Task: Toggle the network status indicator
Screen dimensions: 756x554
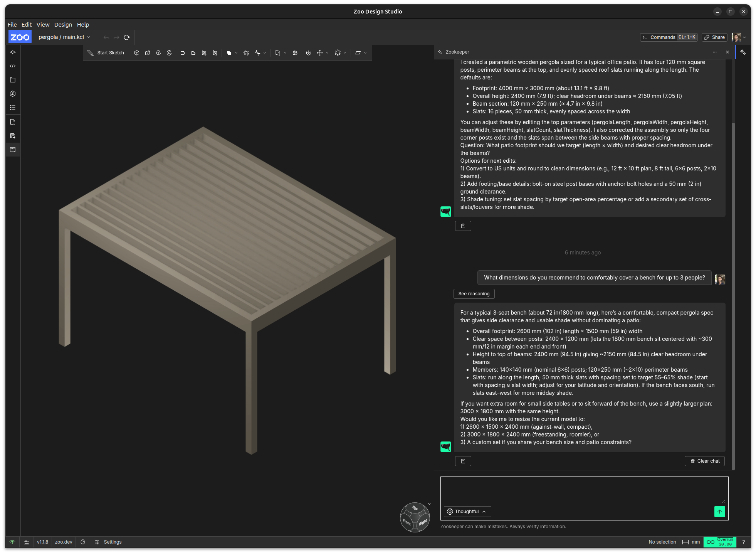Action: (12, 542)
